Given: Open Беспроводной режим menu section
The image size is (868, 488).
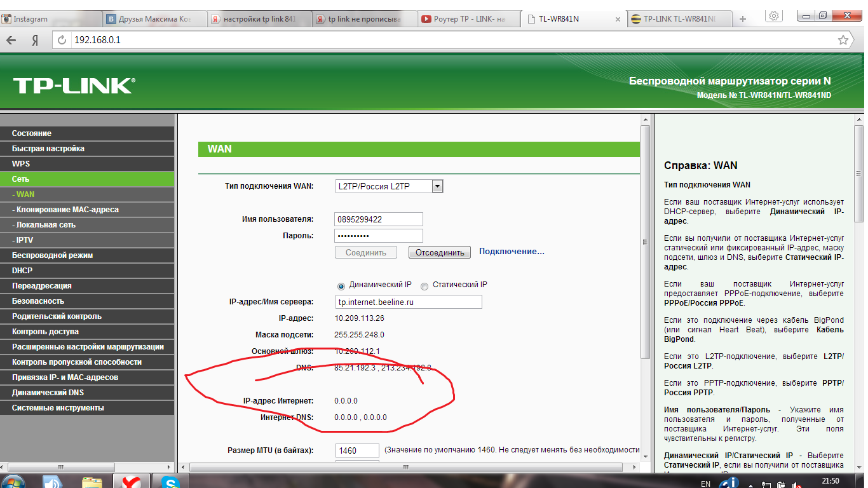Looking at the screenshot, I should coord(87,255).
